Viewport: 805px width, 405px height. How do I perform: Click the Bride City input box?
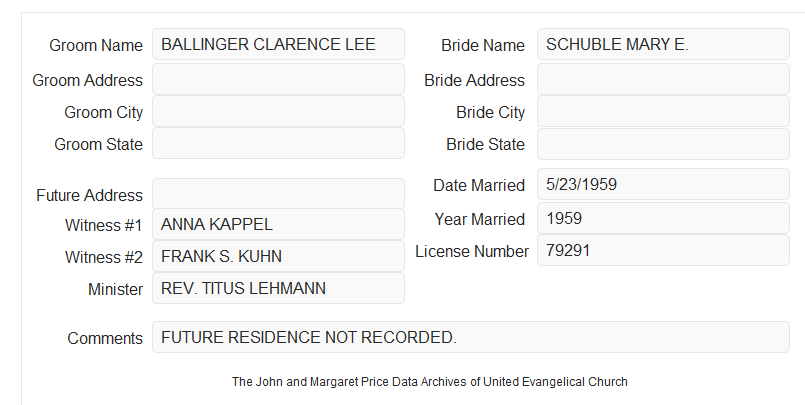[663, 111]
